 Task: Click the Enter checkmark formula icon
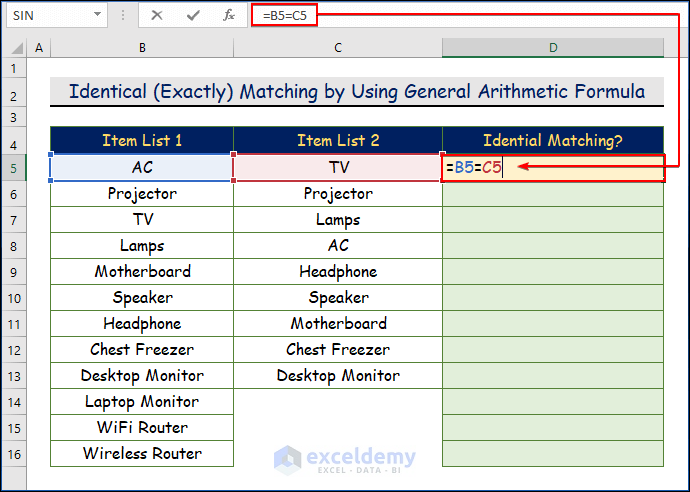[x=193, y=15]
